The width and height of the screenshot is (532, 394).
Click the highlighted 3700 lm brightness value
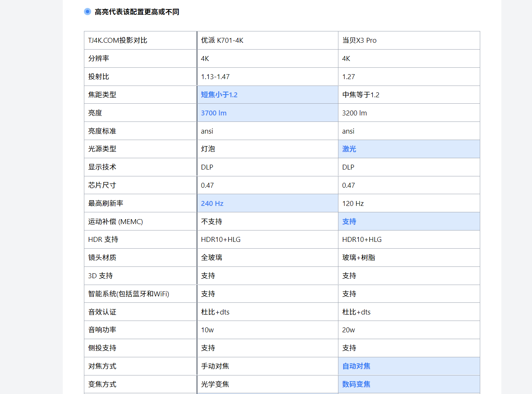coord(214,113)
